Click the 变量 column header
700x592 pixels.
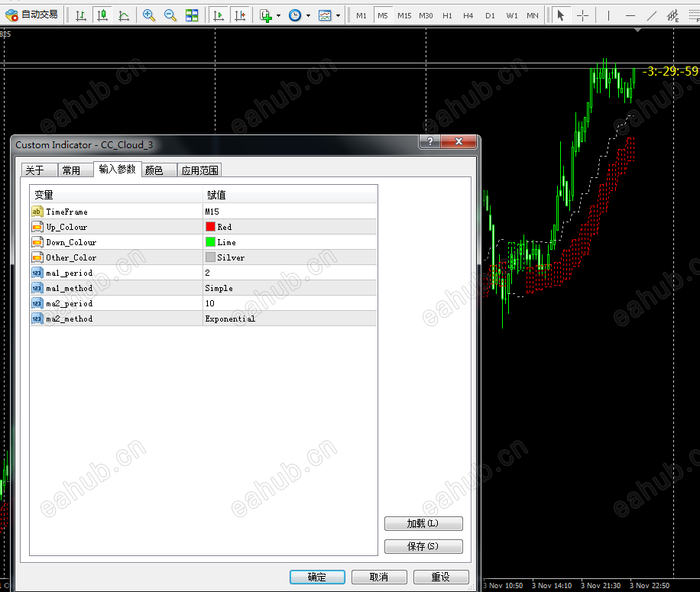pyautogui.click(x=116, y=195)
